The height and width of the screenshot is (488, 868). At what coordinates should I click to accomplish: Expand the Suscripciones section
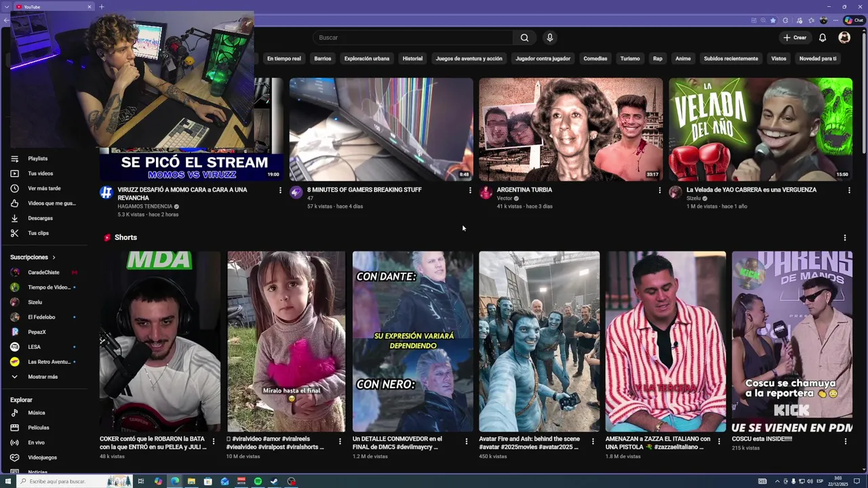[33, 258]
